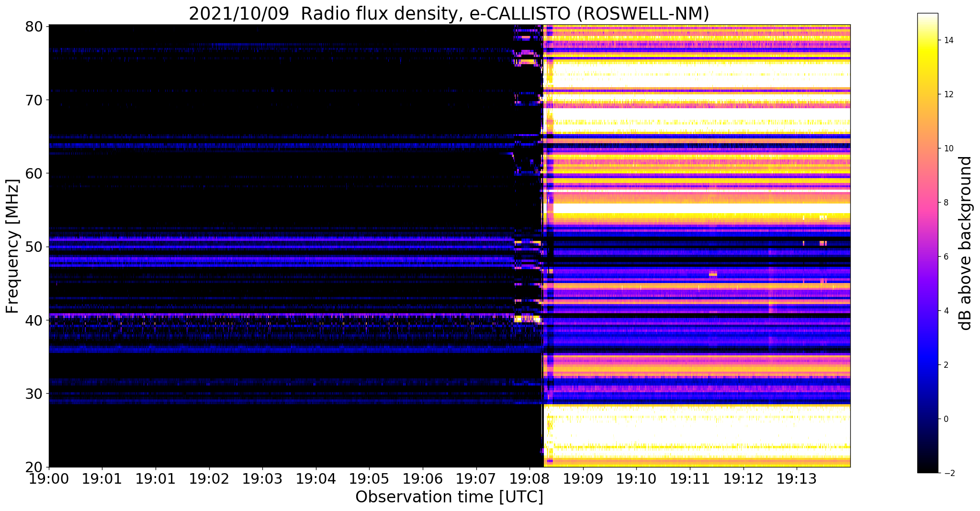Image resolution: width=980 pixels, height=511 pixels.
Task: Click the 19:05 time tick label
Action: pyautogui.click(x=369, y=479)
